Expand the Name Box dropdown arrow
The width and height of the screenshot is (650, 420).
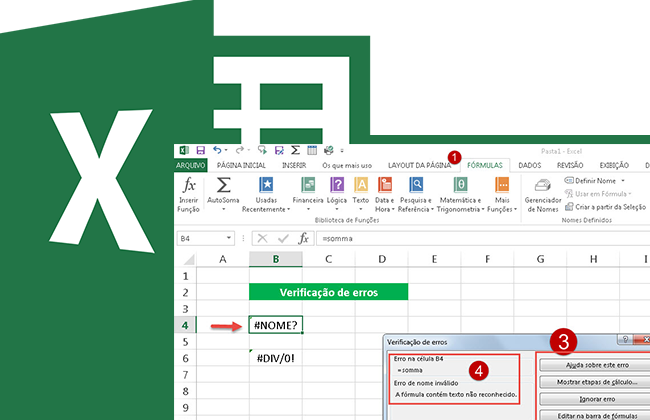pyautogui.click(x=229, y=238)
